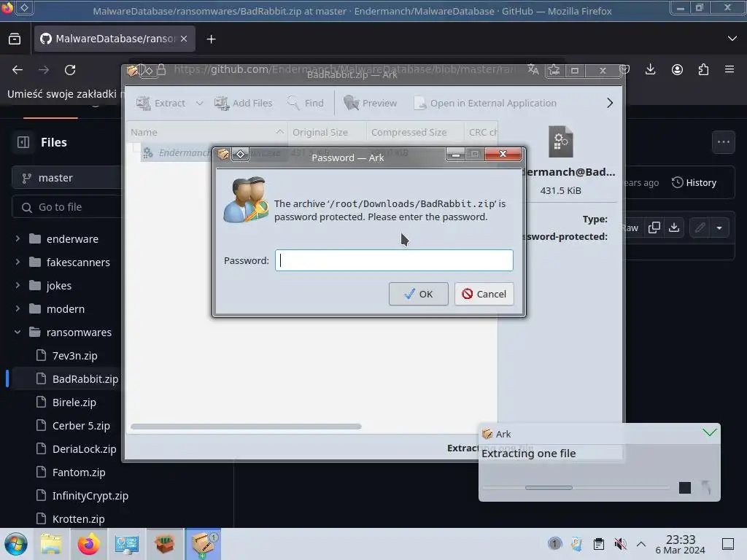747x560 pixels.
Task: Expand the Ark toolbar overflow chevron
Action: 610,103
